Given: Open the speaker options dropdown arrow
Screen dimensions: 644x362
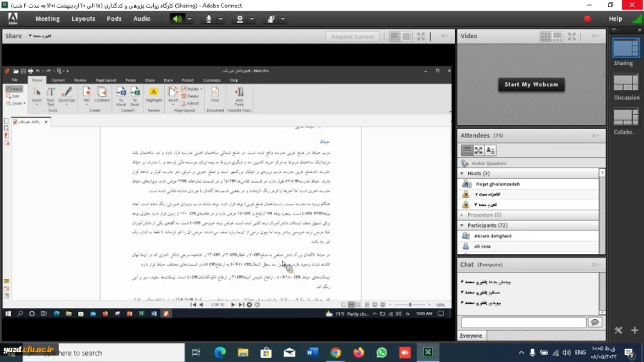Looking at the screenshot, I should (190, 19).
